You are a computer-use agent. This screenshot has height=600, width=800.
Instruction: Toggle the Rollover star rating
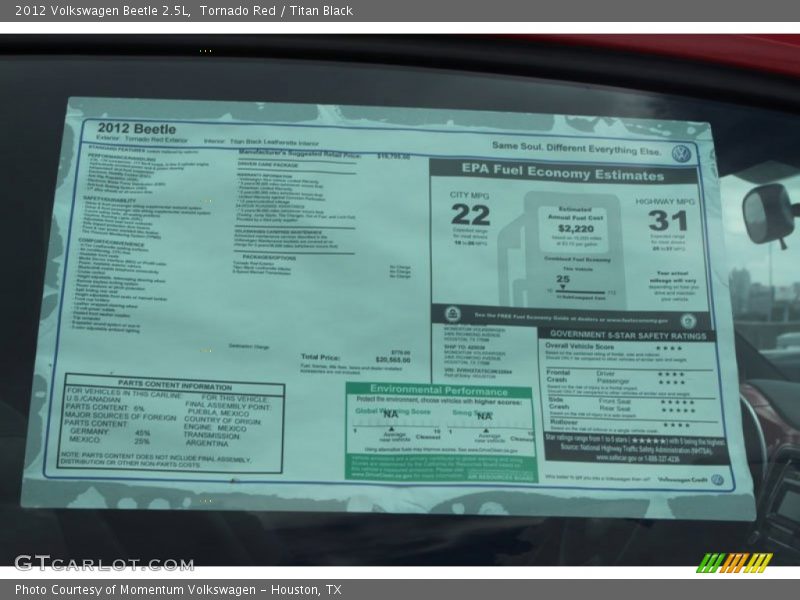tap(676, 423)
